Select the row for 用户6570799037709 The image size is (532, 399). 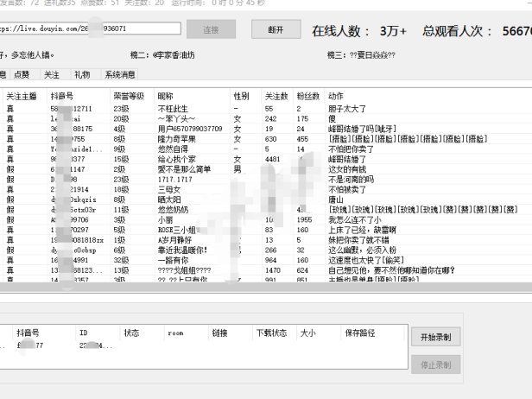(x=266, y=129)
